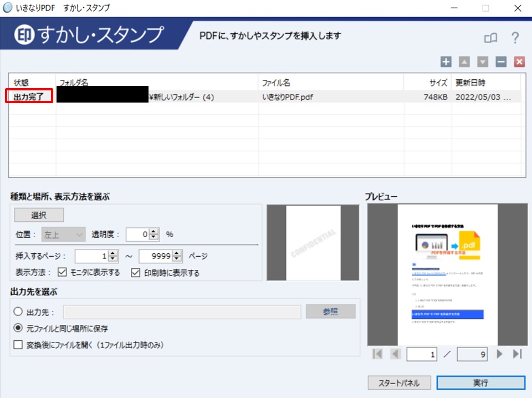Open the manual book icon
Screen dimensions: 532x398
(x=490, y=38)
